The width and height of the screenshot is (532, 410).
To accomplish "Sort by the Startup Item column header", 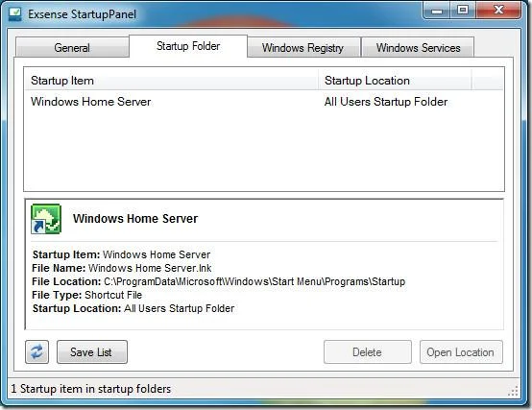I will click(172, 81).
